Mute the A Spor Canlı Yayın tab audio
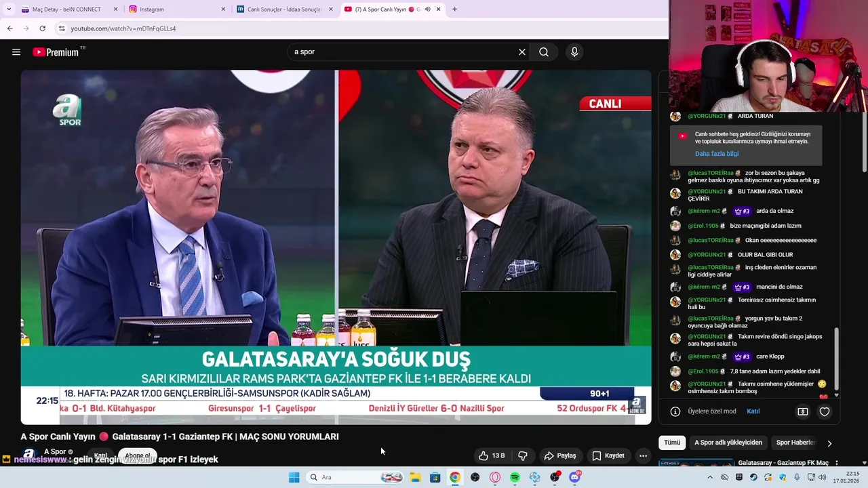Viewport: 868px width, 488px height. pos(427,9)
